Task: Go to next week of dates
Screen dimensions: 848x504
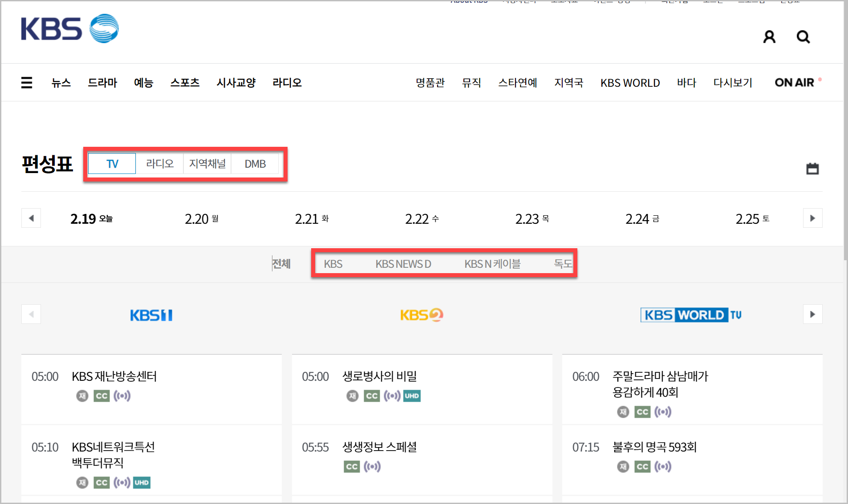Action: (812, 218)
